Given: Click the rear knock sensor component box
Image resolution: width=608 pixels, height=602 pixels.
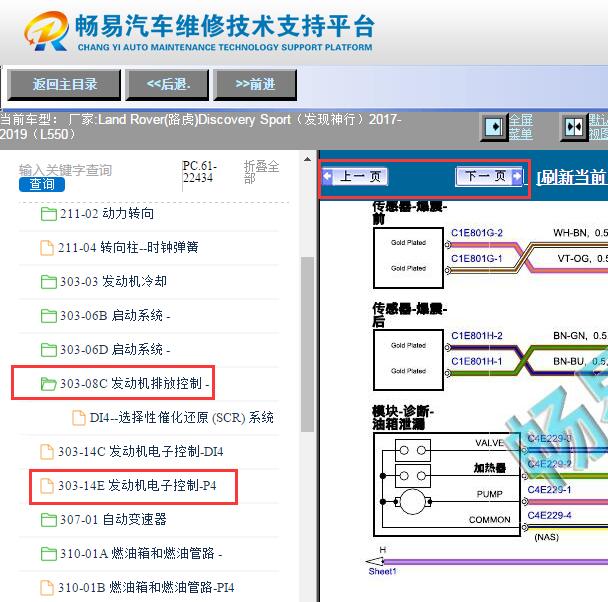Looking at the screenshot, I should 408,360.
